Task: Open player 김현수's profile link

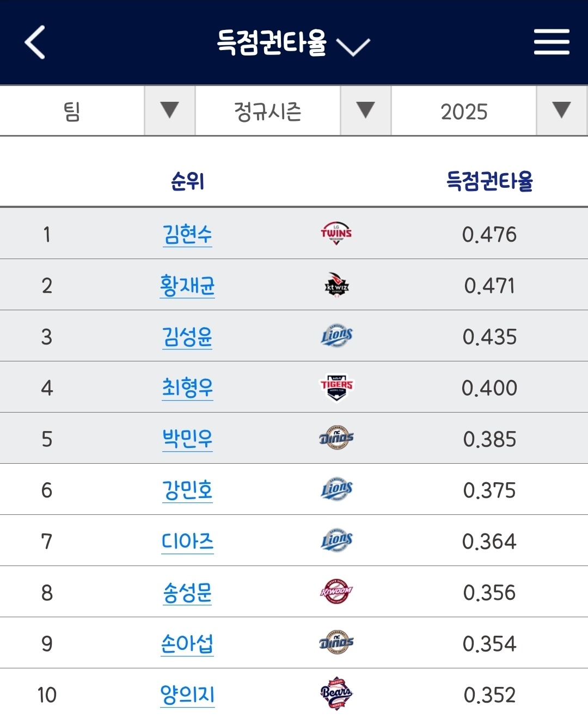Action: 187,235
